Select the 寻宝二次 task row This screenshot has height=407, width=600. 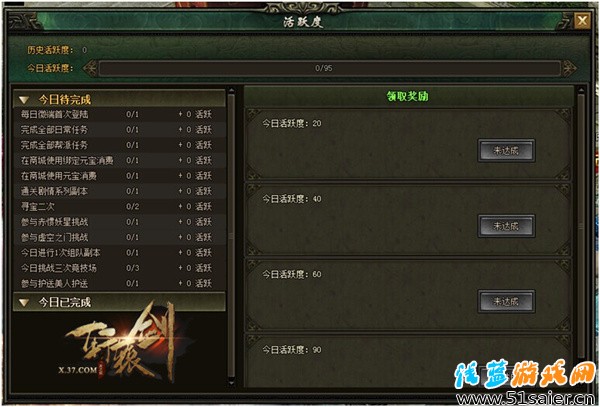[119, 207]
